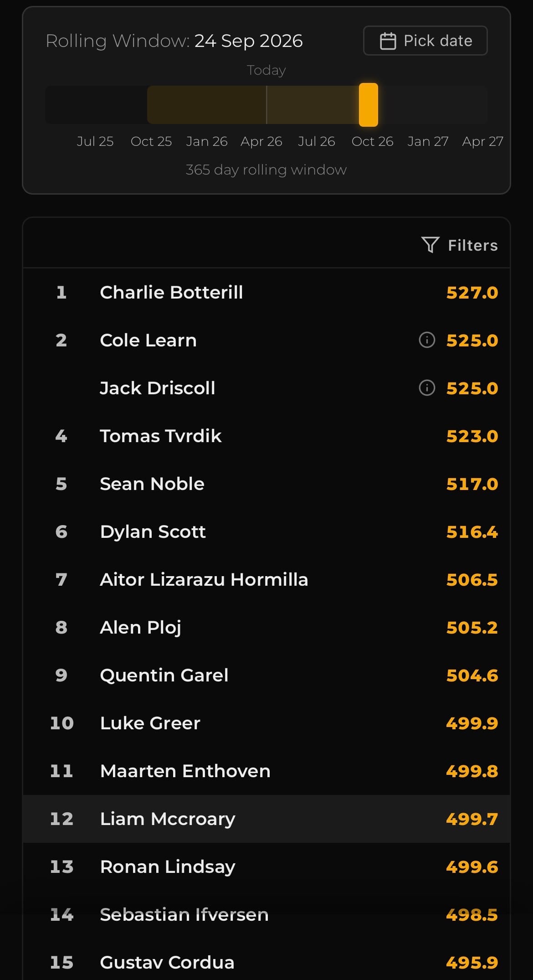Open Maarten Enthoven's entry
This screenshot has height=980, width=533.
pyautogui.click(x=185, y=771)
